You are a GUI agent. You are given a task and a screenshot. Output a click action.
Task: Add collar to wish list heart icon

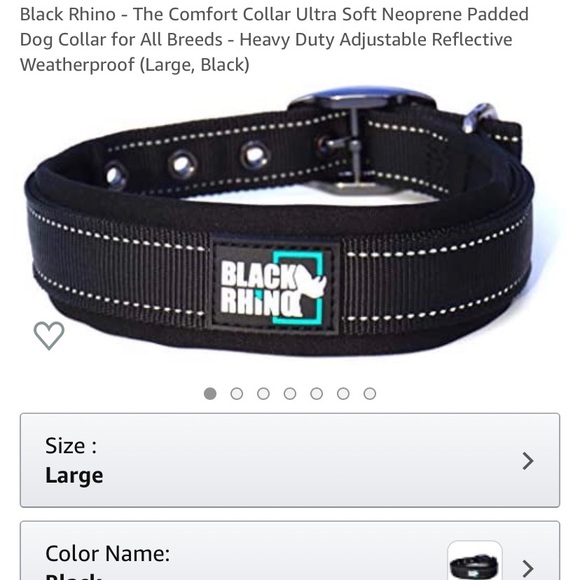49,335
